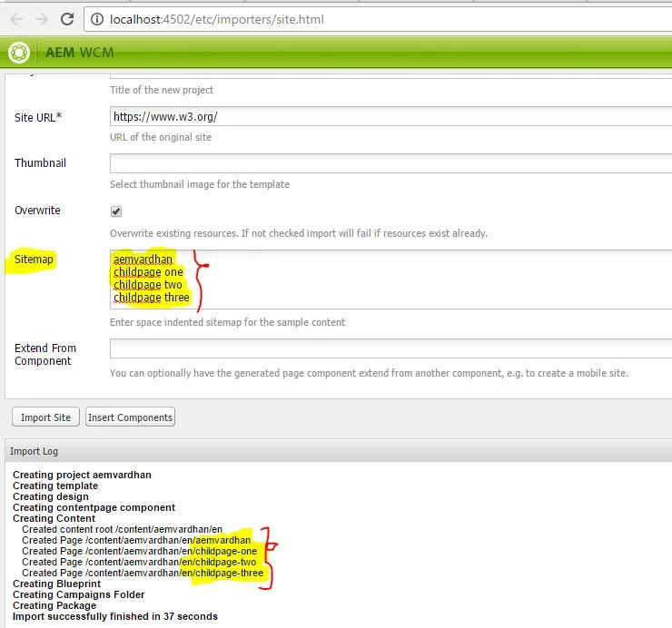
Task: Click 'Select thumbnail image for the template' hint
Action: click(200, 184)
